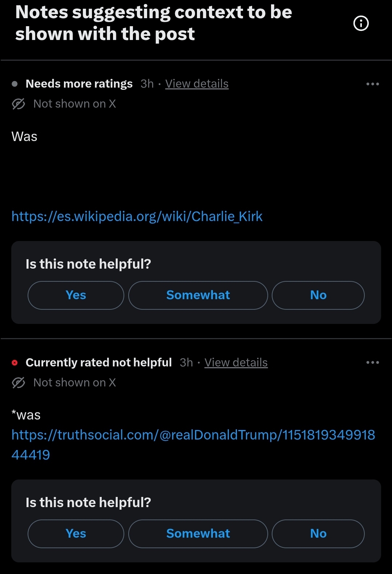This screenshot has width=392, height=574.
Task: Open three-dot menu on the 'Needs more ratings' note
Action: [x=373, y=84]
